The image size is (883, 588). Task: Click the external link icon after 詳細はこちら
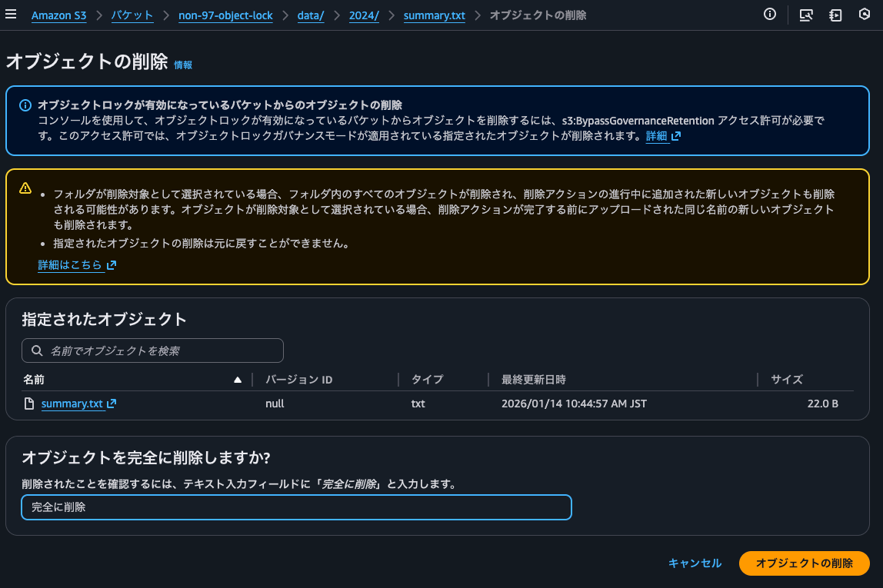pos(111,264)
